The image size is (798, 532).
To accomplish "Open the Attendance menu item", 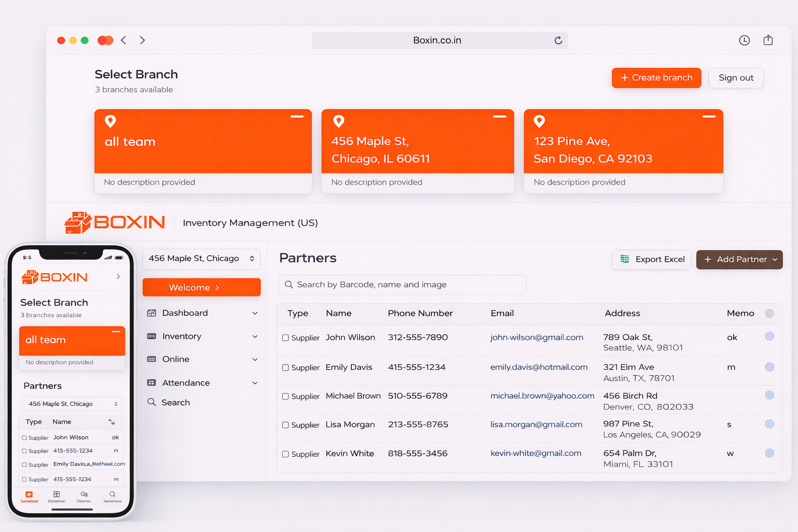I will pos(185,383).
